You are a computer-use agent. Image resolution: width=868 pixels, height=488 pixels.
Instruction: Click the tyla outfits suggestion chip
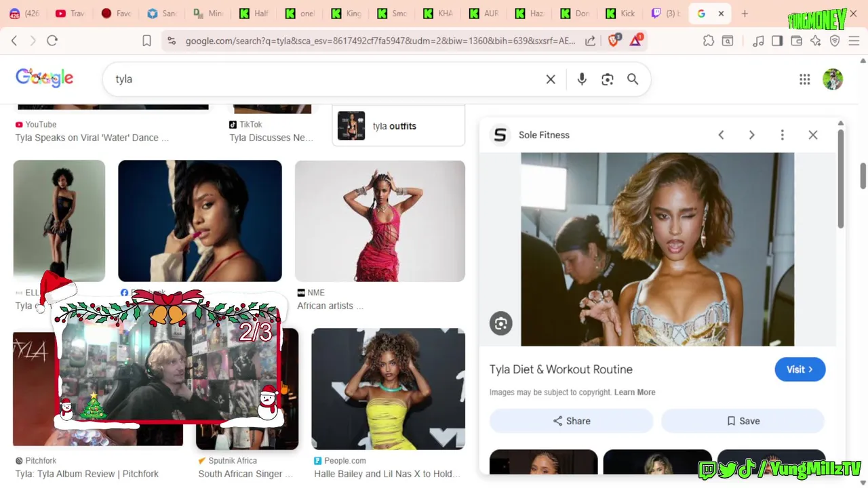click(399, 126)
